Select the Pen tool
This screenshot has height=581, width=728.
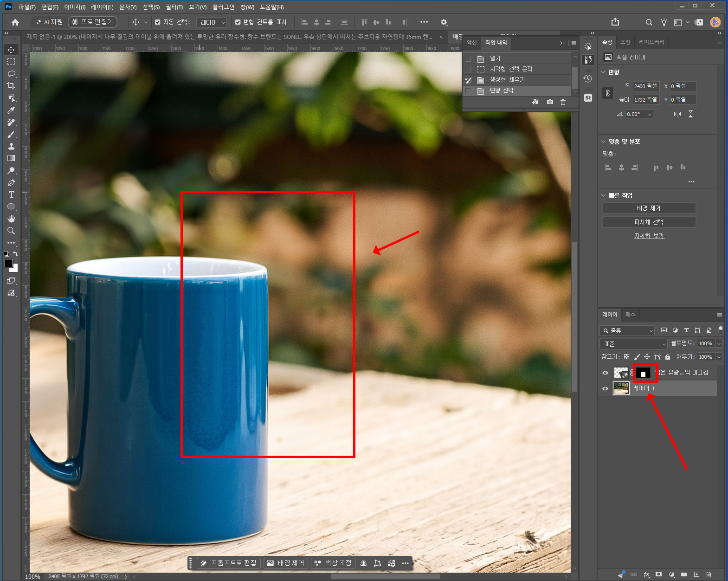pyautogui.click(x=11, y=182)
